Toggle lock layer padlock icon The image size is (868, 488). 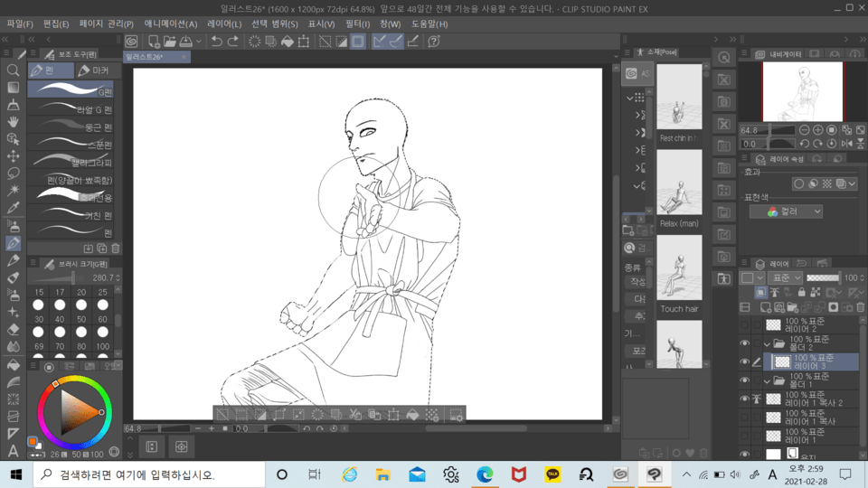click(x=802, y=292)
